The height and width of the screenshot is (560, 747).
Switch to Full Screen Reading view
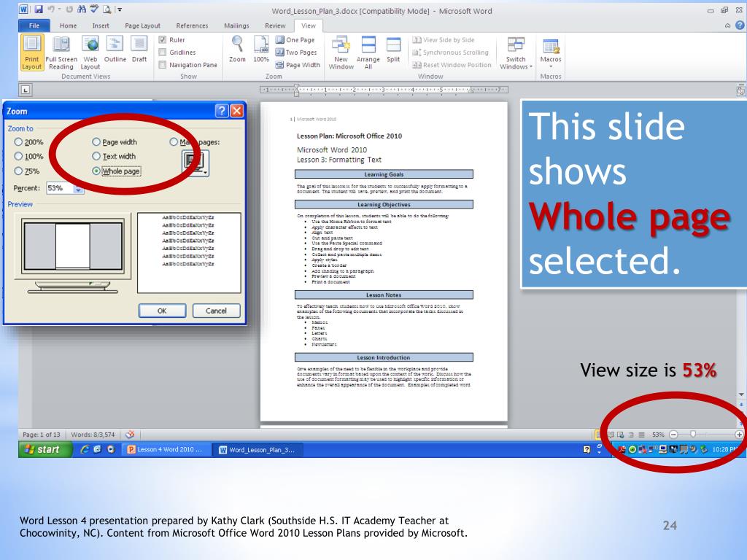tap(61, 52)
